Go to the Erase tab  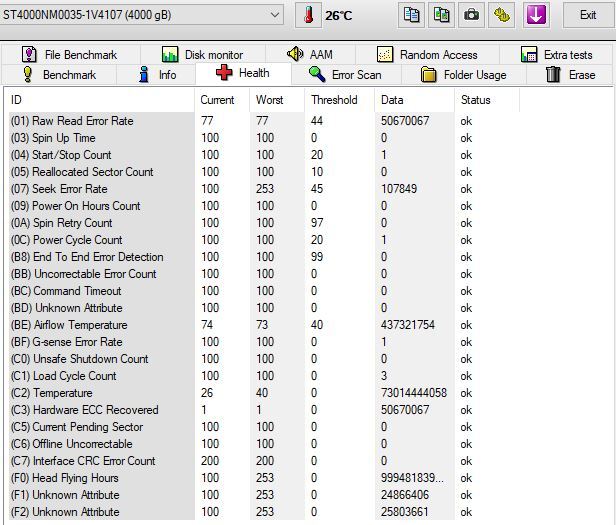pyautogui.click(x=570, y=75)
